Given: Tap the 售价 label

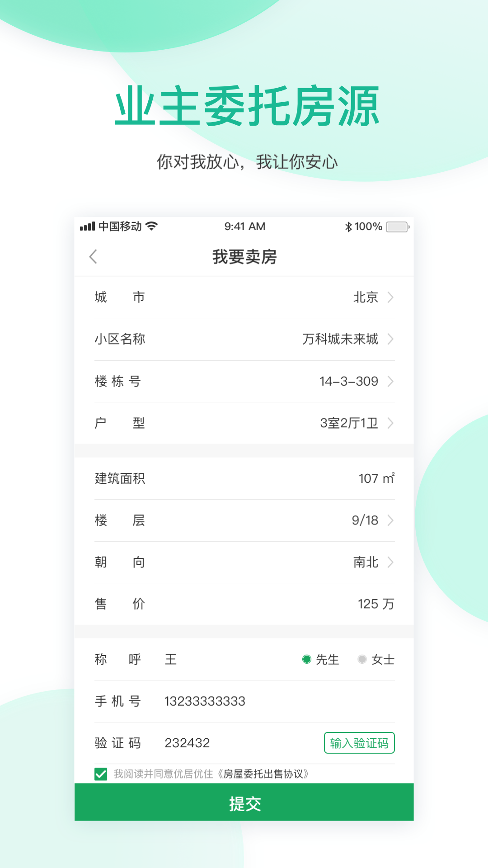Looking at the screenshot, I should pos(120,604).
